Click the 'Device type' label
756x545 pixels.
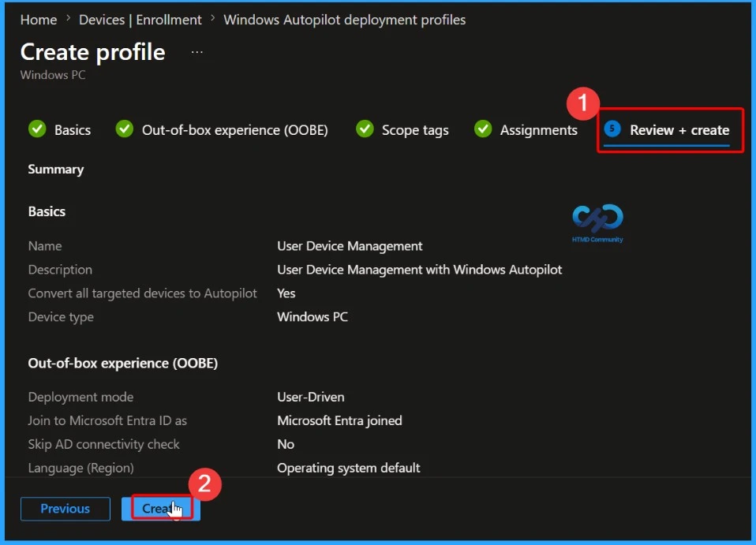click(61, 317)
